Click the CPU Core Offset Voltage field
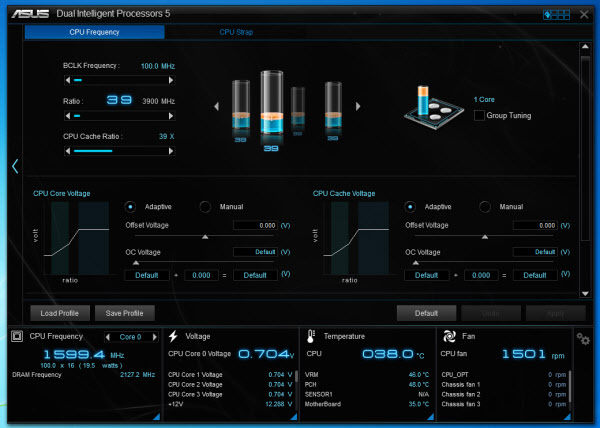Viewport: 600px width, 428px height. (255, 225)
